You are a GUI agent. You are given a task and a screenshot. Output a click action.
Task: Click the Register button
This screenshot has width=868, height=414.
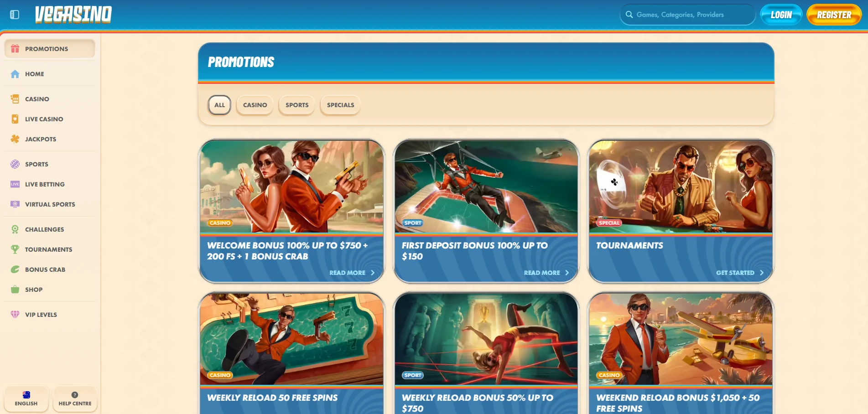coord(834,15)
